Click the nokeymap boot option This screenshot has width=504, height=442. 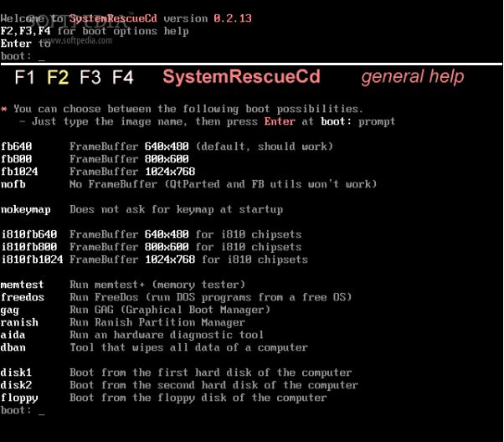coord(26,209)
